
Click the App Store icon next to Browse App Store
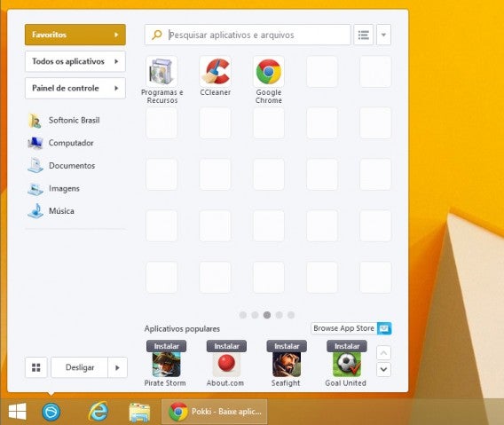click(x=384, y=328)
